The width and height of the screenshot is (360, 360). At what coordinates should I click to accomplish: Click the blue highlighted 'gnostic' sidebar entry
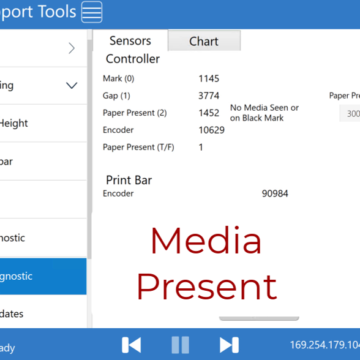coord(43,276)
